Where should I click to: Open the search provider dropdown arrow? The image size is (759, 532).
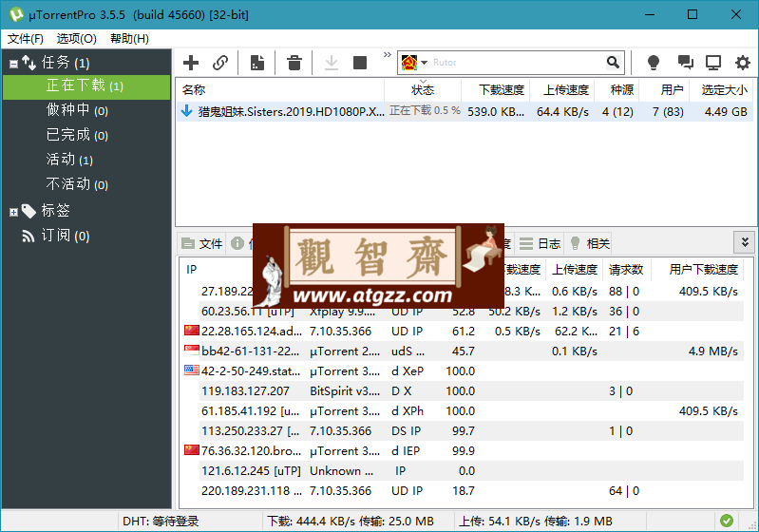coord(424,63)
